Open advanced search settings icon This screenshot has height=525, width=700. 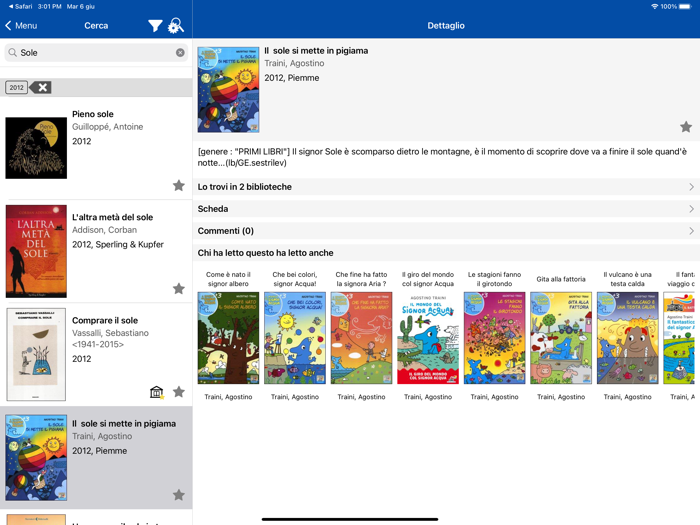pyautogui.click(x=175, y=26)
